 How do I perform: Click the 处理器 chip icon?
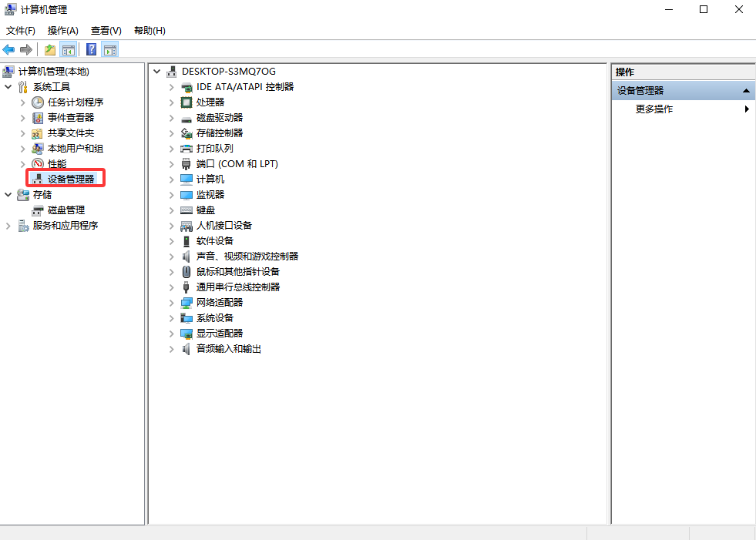pyautogui.click(x=186, y=102)
